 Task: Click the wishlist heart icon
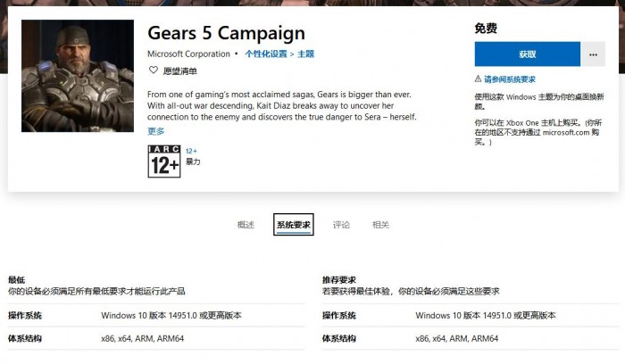[154, 70]
